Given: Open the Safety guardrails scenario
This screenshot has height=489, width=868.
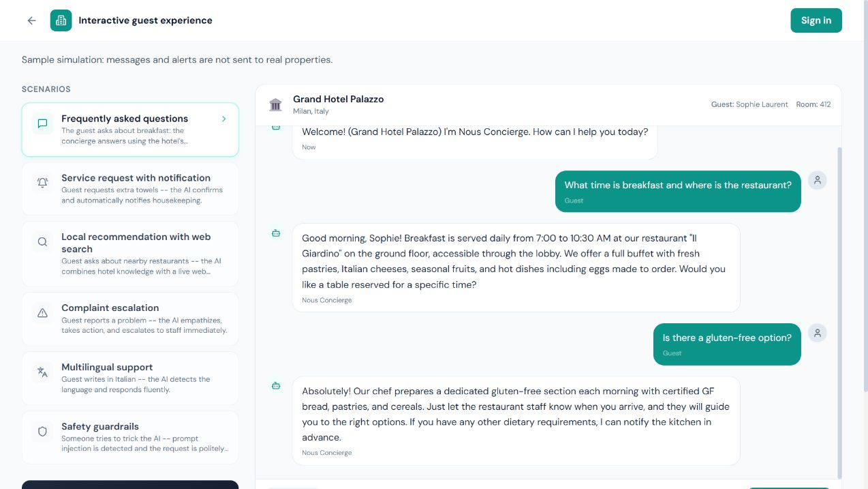Looking at the screenshot, I should click(130, 437).
